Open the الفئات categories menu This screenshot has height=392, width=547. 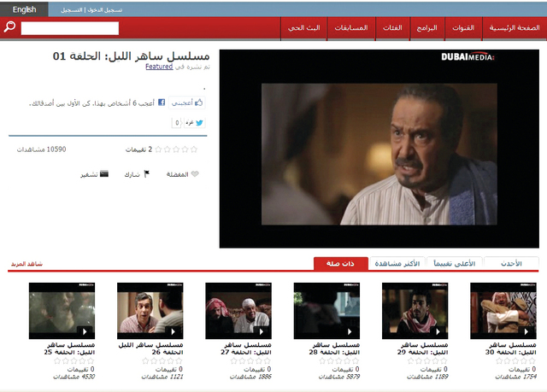pyautogui.click(x=392, y=28)
